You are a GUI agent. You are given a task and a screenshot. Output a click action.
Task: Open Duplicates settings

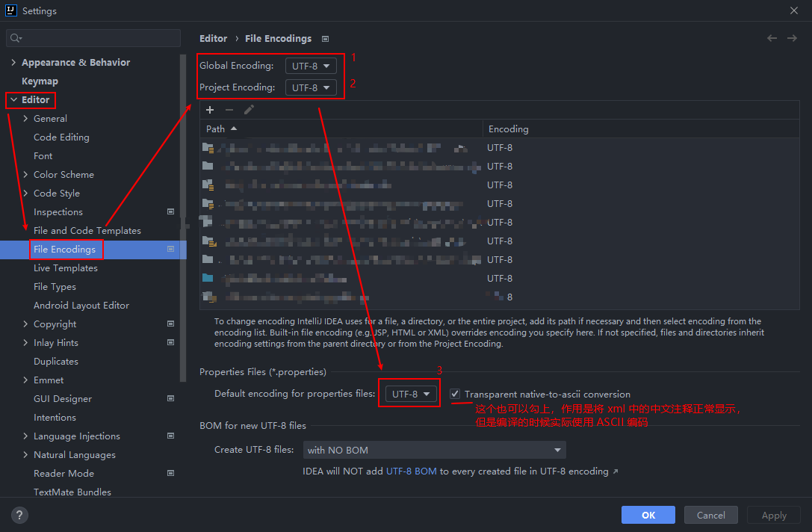point(56,361)
